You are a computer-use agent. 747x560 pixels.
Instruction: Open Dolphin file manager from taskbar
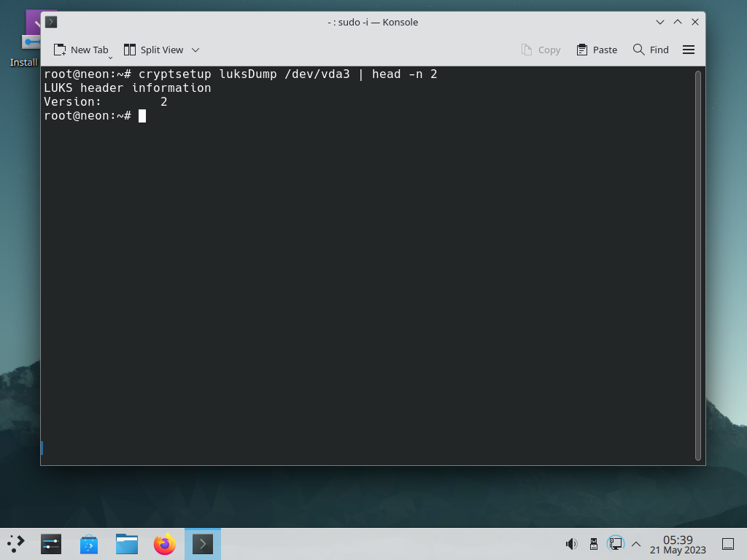click(x=127, y=544)
